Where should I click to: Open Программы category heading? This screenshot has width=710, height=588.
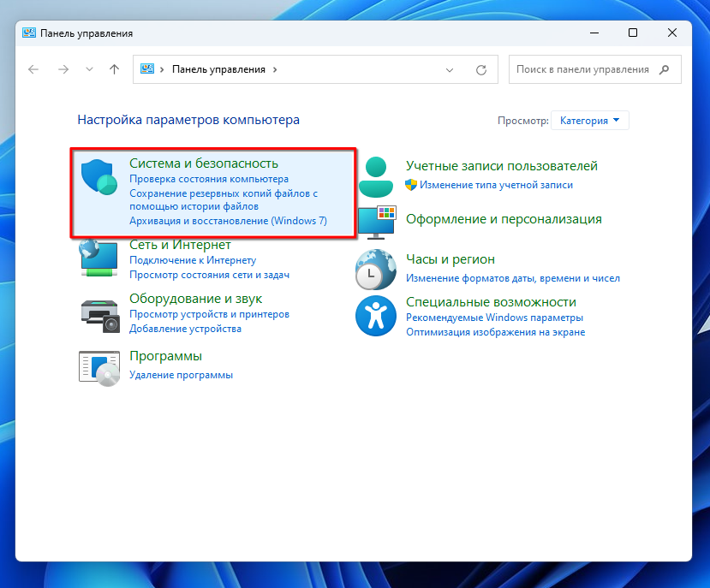(166, 356)
